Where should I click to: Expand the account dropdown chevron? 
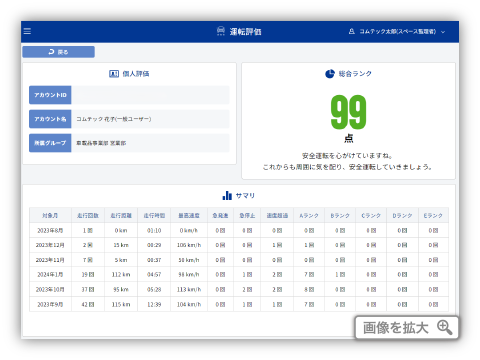pyautogui.click(x=443, y=32)
